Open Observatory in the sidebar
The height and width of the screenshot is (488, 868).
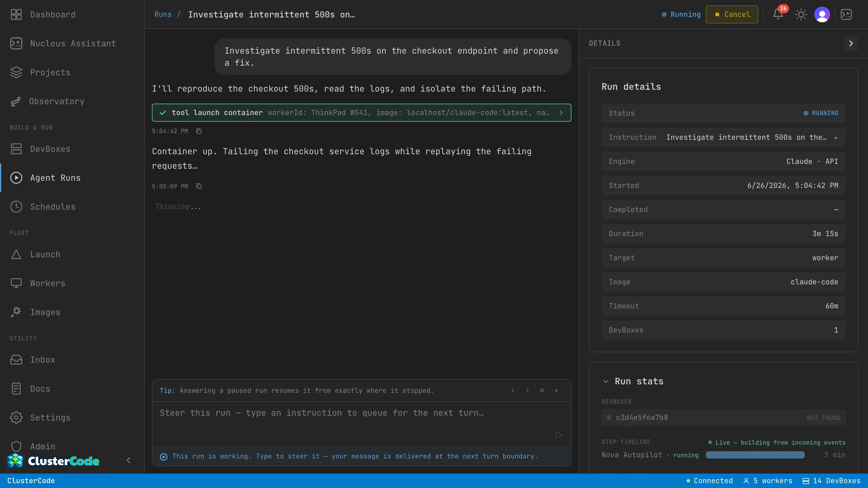[x=72, y=102]
